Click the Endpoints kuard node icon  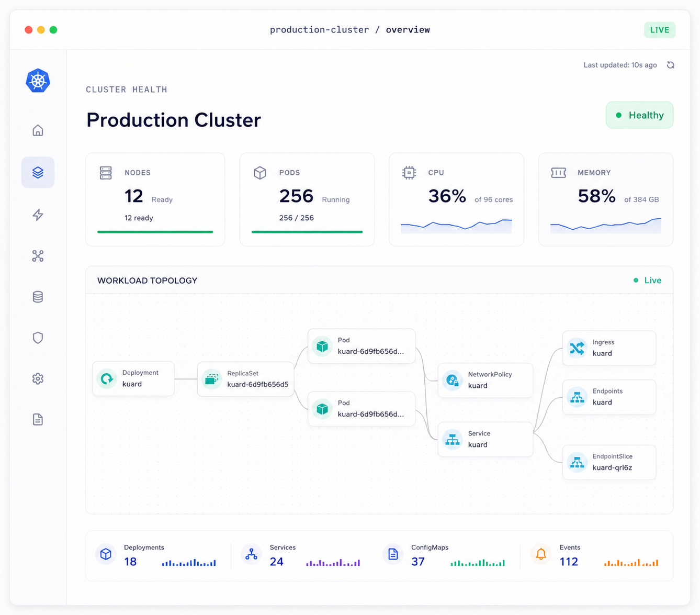point(577,397)
